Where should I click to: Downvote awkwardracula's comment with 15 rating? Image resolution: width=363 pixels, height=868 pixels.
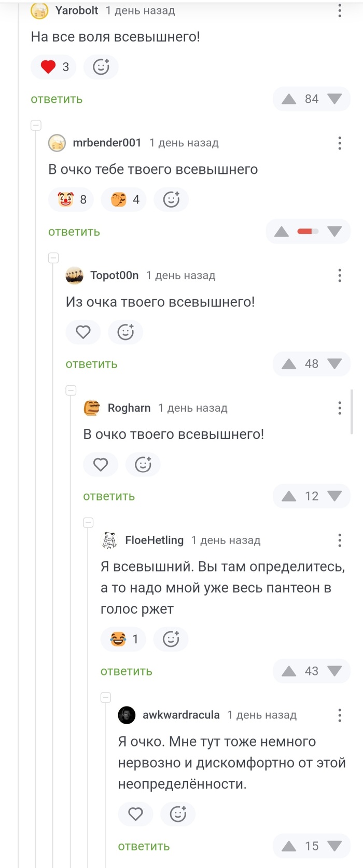(x=334, y=846)
